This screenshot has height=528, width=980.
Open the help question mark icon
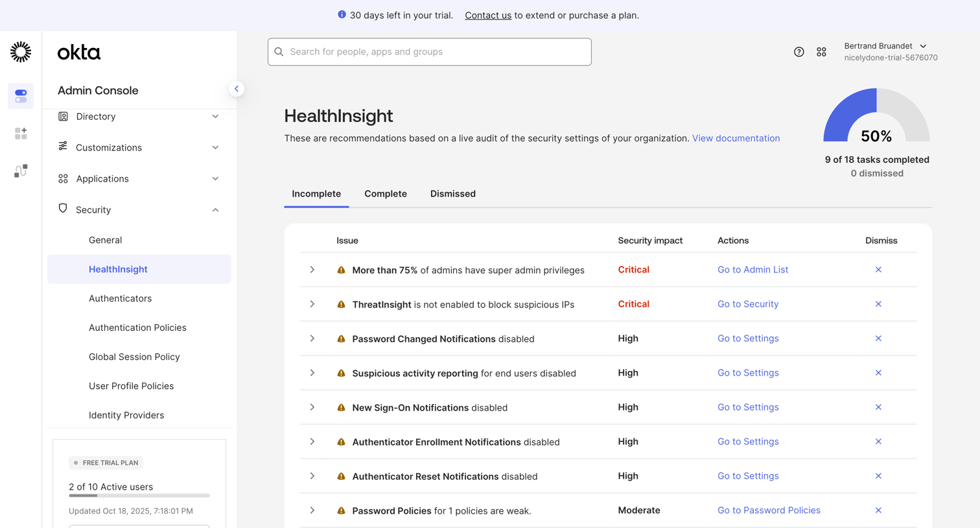pos(799,52)
